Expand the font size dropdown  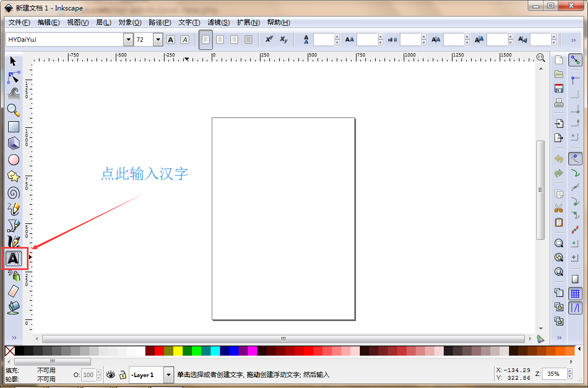point(158,40)
